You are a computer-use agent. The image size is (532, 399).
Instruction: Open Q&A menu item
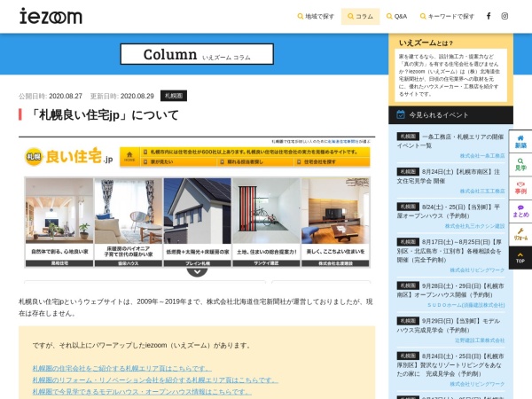pyautogui.click(x=397, y=16)
